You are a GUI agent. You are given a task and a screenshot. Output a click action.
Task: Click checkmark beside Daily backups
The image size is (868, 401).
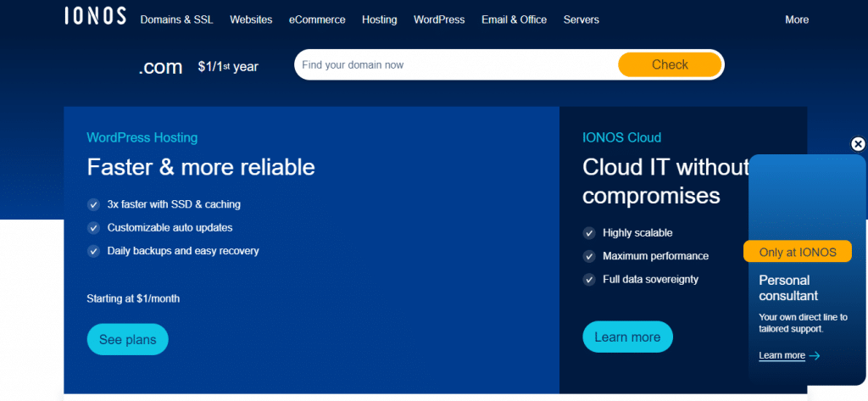(93, 251)
